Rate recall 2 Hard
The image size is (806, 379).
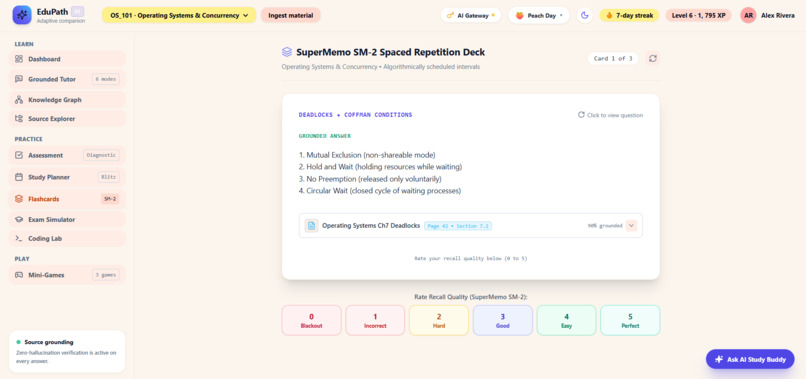(439, 320)
